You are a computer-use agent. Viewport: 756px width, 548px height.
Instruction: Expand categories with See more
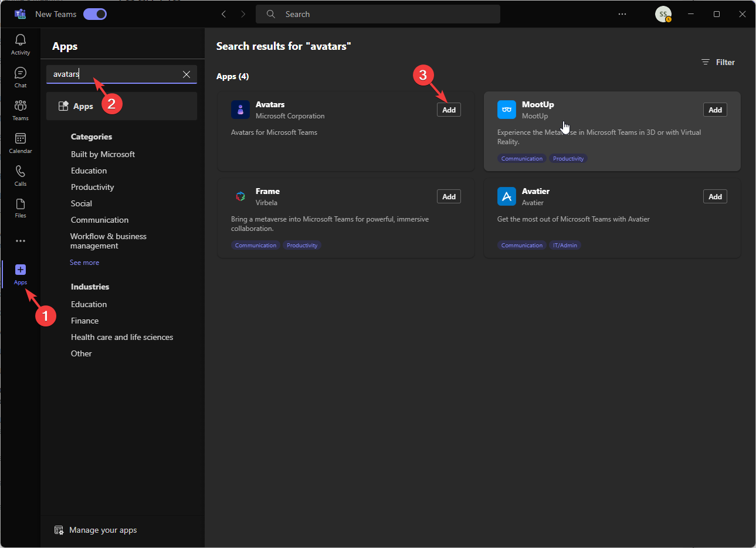[84, 263]
